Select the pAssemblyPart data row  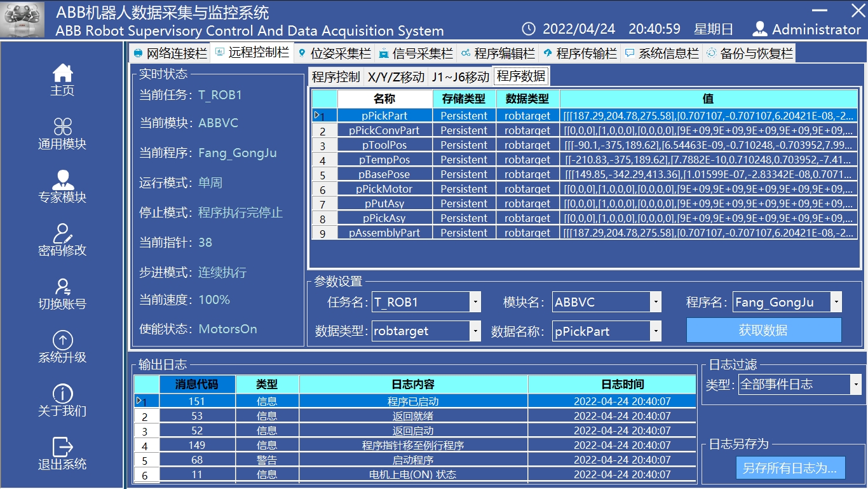pos(585,233)
